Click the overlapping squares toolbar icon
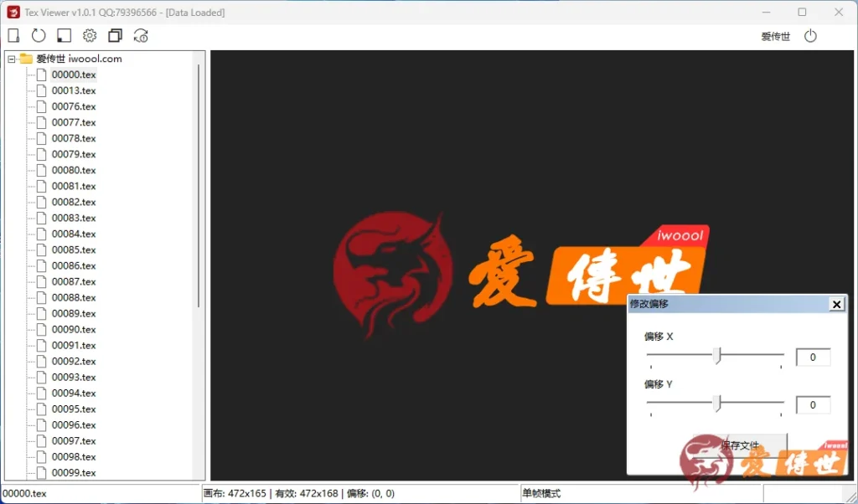 [x=115, y=35]
